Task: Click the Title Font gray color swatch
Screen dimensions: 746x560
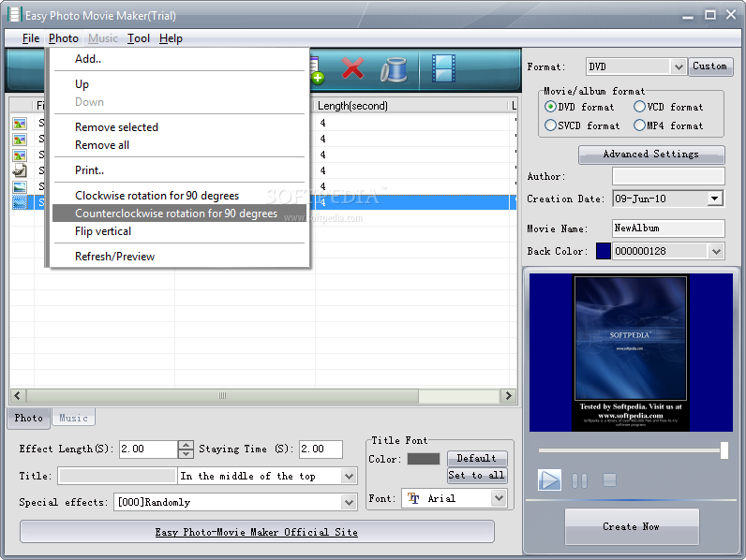Action: [424, 459]
